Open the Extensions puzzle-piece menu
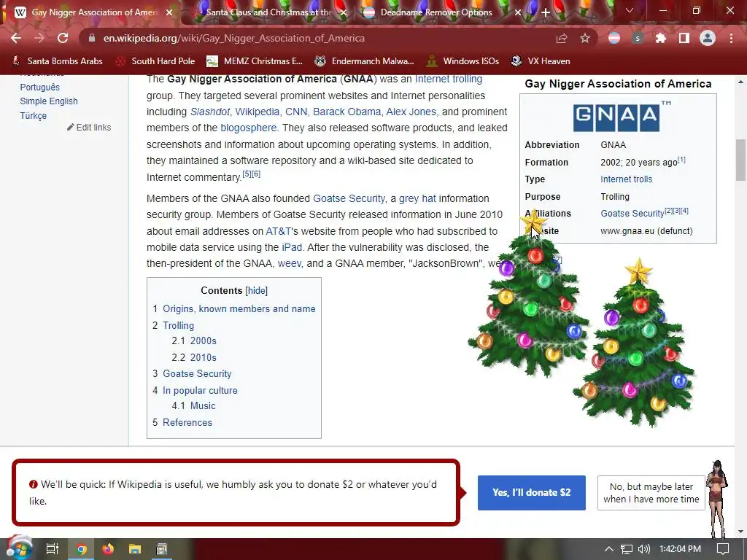747x560 pixels. pos(661,38)
